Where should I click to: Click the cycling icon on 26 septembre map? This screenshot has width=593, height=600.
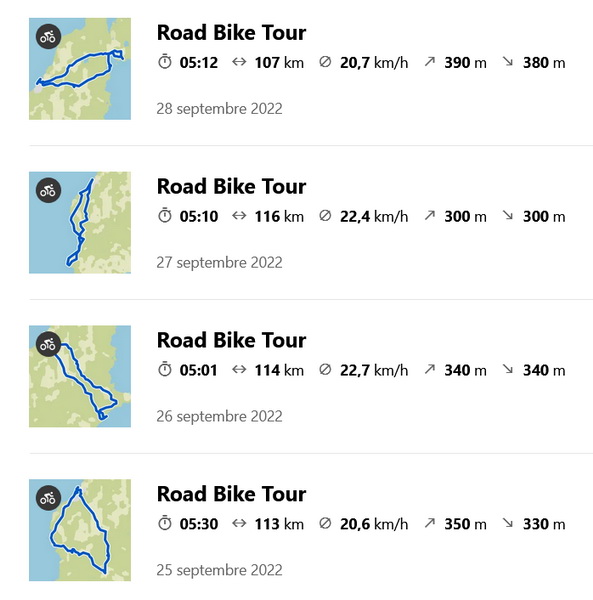point(48,344)
